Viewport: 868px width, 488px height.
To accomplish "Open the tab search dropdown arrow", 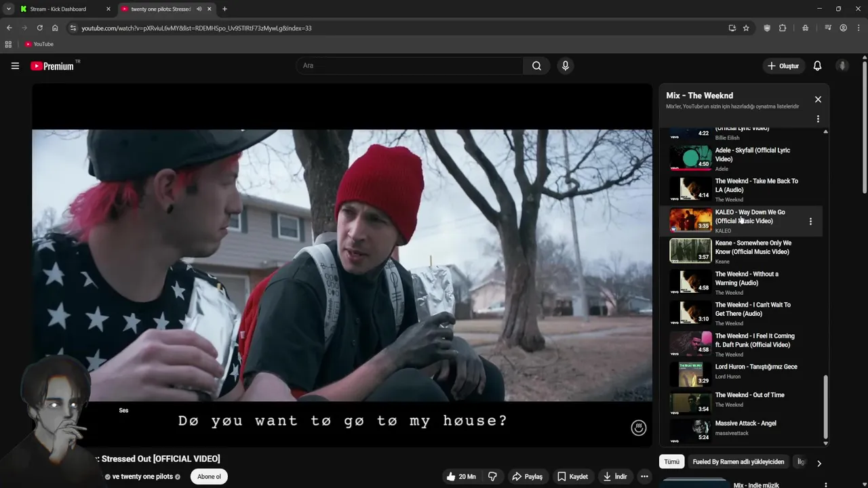I will (x=8, y=9).
